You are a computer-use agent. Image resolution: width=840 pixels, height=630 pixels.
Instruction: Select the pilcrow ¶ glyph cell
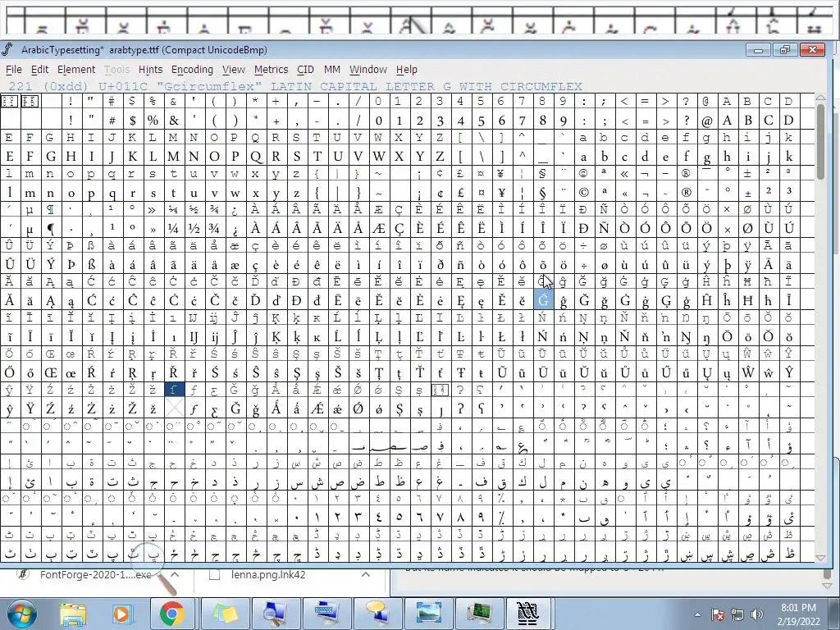click(50, 228)
